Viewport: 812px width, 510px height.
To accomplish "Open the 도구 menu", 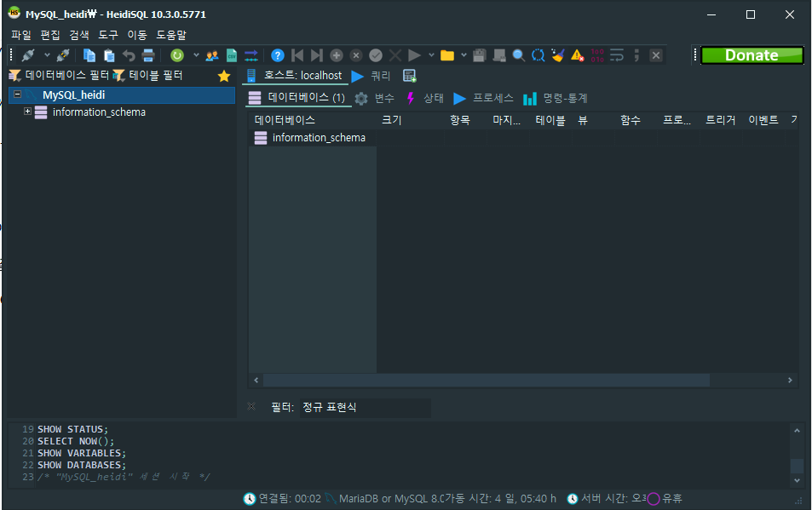I will click(x=108, y=35).
